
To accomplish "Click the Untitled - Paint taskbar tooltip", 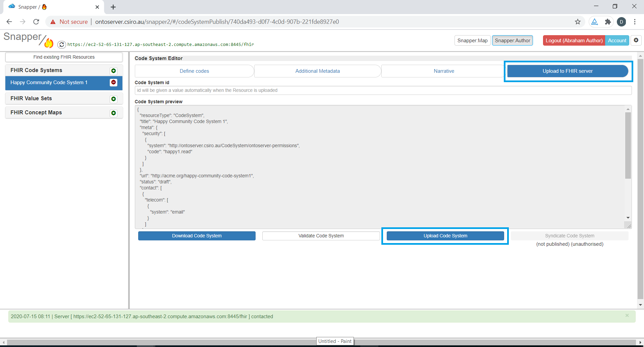I will (335, 341).
